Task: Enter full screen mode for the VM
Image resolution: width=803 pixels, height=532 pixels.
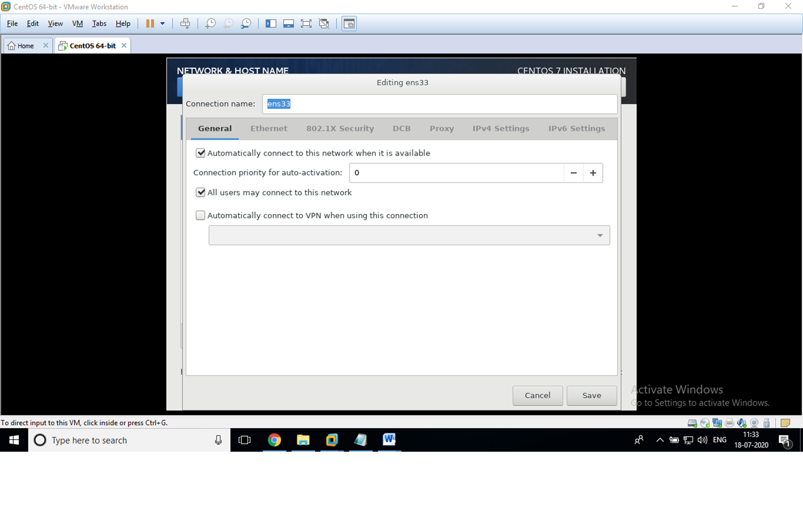Action: [x=306, y=23]
